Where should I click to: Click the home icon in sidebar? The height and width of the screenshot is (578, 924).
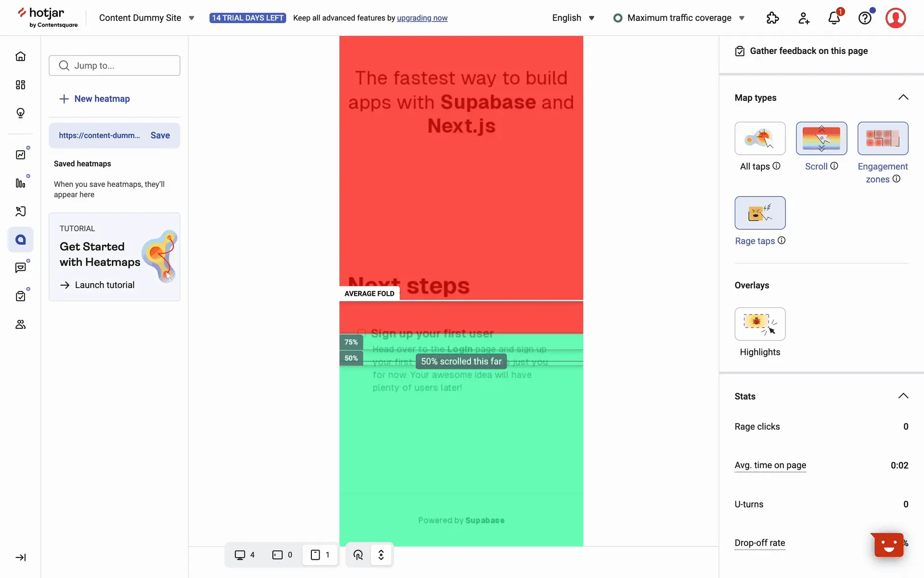(20, 56)
